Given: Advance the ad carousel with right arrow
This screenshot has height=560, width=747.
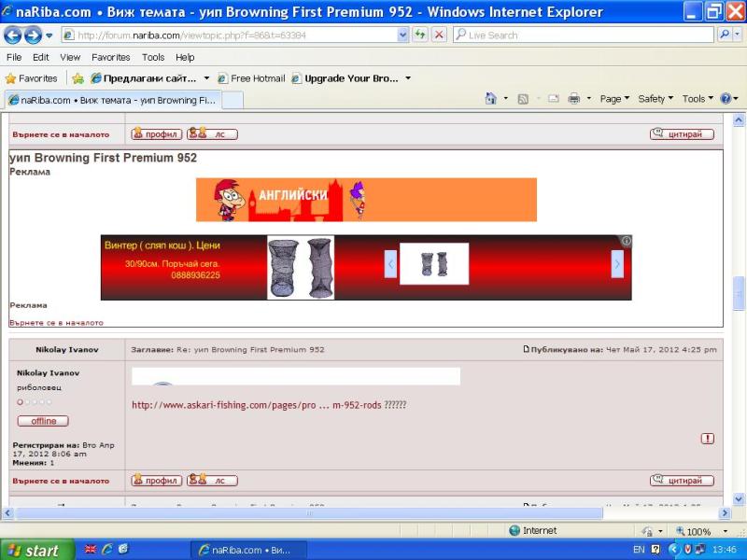Looking at the screenshot, I should pos(616,265).
